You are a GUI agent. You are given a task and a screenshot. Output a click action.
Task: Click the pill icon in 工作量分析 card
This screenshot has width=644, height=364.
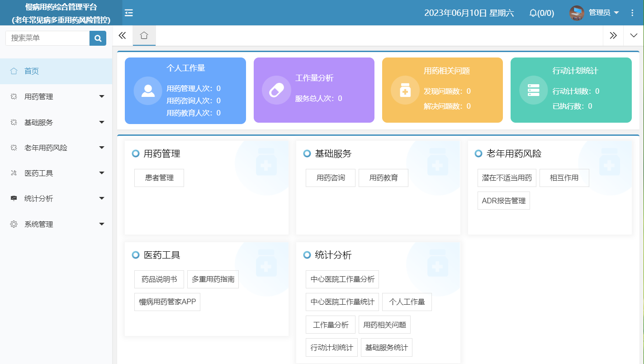276,90
